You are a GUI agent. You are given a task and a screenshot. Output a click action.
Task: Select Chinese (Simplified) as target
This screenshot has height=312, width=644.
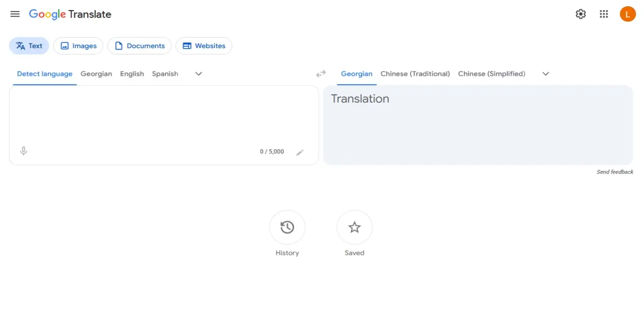click(x=492, y=74)
